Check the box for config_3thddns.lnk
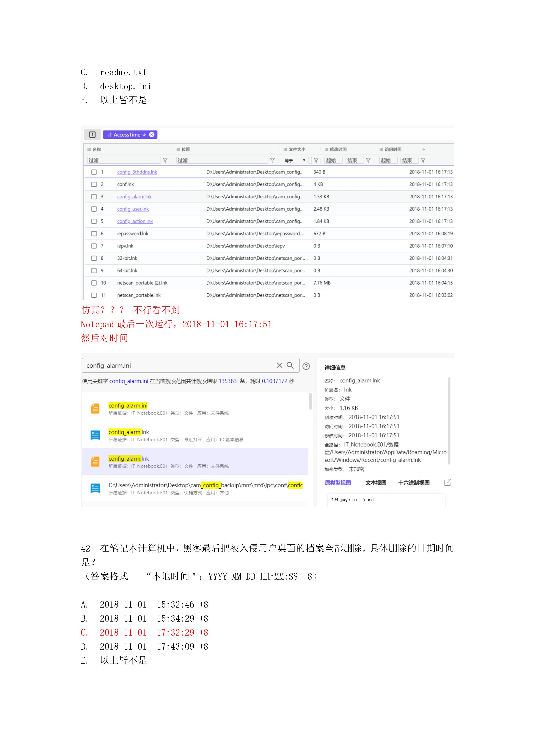The image size is (535, 756). click(x=94, y=172)
